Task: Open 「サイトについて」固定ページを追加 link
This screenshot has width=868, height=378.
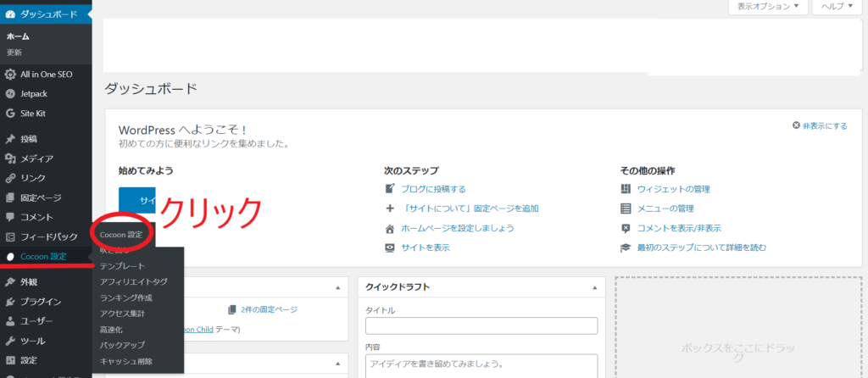Action: coord(470,208)
